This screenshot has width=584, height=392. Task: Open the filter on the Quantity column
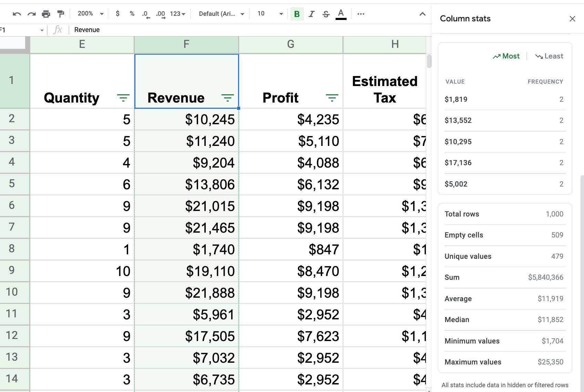tap(123, 97)
